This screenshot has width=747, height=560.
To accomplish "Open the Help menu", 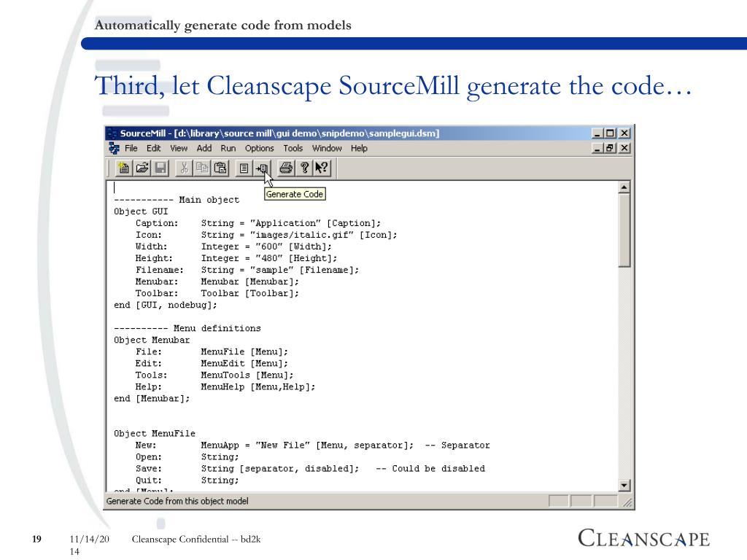I will (x=359, y=148).
